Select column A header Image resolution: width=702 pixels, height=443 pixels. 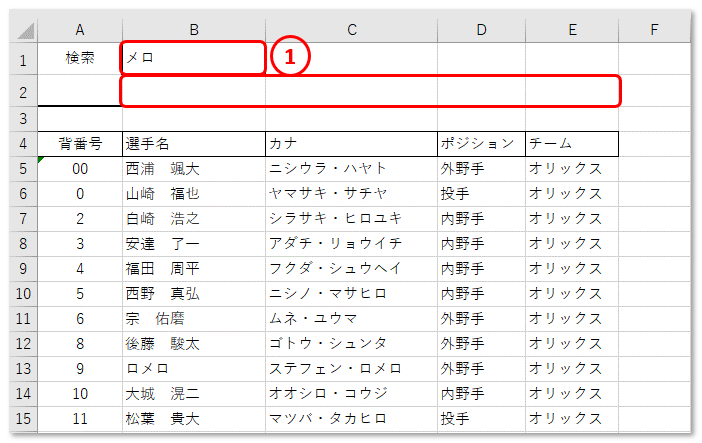click(80, 30)
